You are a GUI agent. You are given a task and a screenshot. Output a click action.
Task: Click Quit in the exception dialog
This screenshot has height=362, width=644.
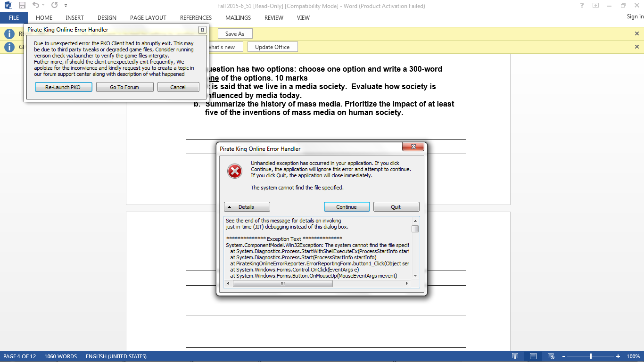tap(396, 207)
